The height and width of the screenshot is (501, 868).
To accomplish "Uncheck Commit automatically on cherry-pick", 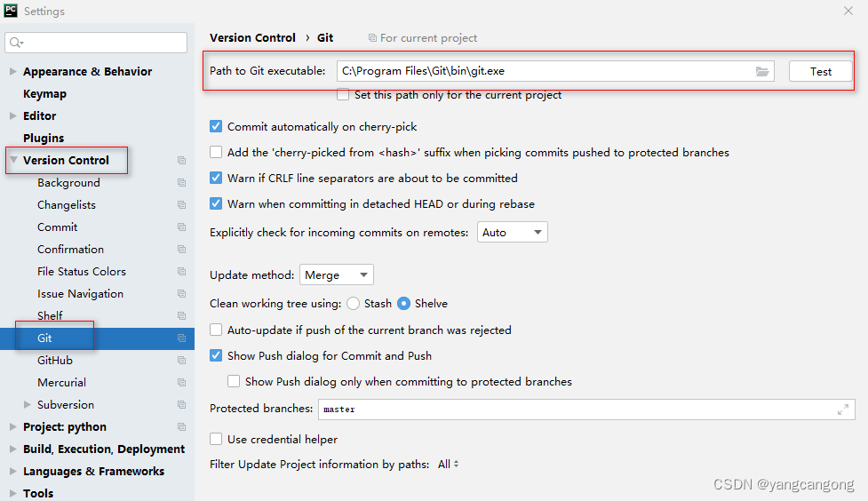I will pos(216,127).
